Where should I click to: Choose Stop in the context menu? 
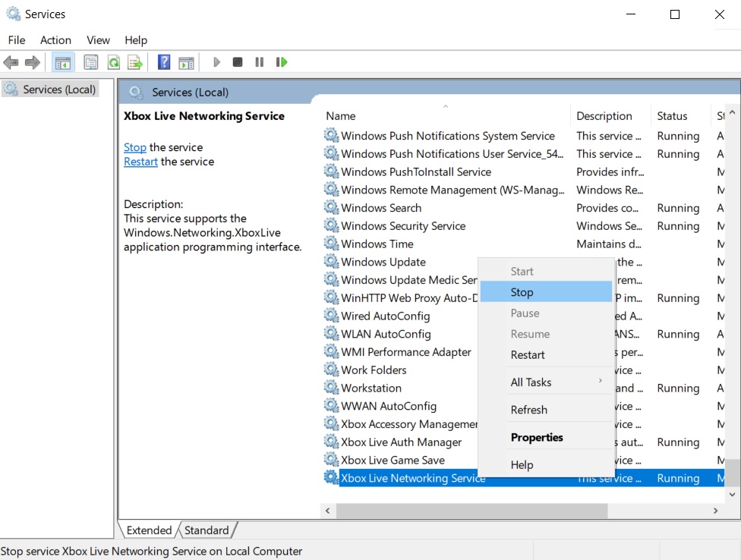point(547,292)
